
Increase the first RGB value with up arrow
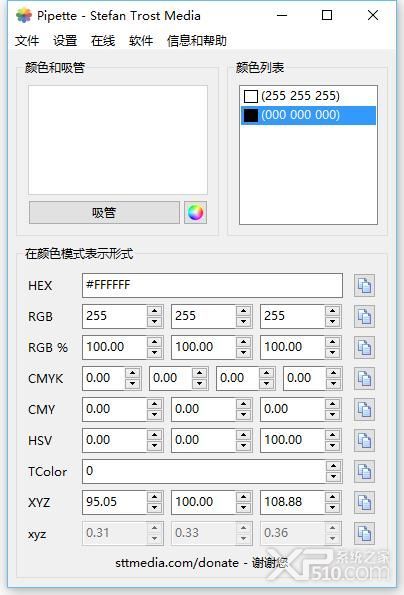tap(154, 311)
